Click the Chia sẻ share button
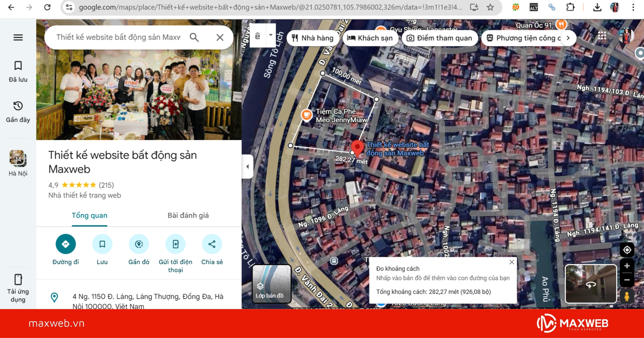This screenshot has width=644, height=338. pyautogui.click(x=212, y=249)
